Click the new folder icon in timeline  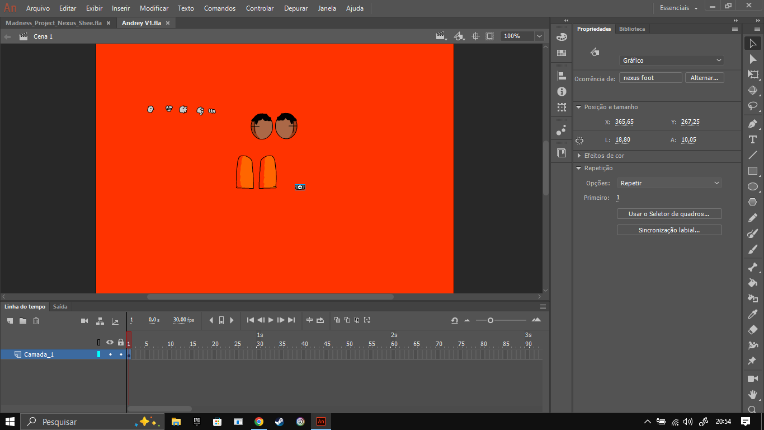click(23, 321)
